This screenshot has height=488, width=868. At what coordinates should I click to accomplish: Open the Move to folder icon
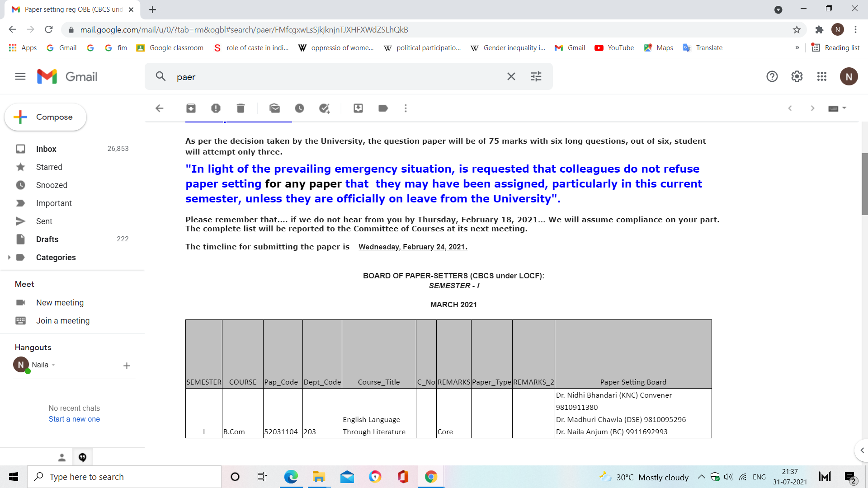click(358, 108)
